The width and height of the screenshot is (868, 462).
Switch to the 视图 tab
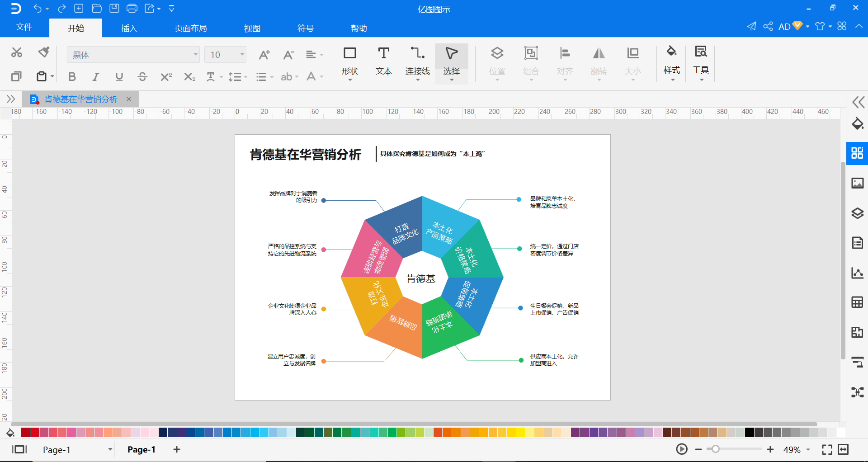(252, 28)
